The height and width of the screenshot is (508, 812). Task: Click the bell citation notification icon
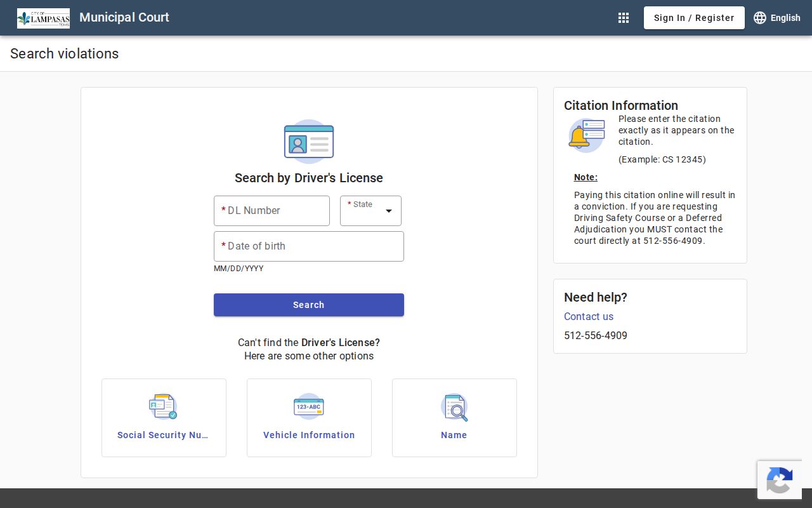[586, 135]
